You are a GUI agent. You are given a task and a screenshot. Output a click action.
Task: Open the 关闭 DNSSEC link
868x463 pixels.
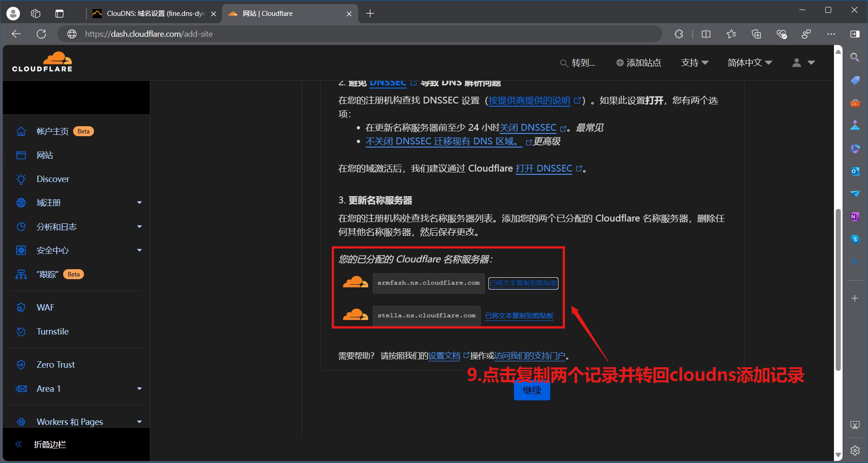click(528, 128)
